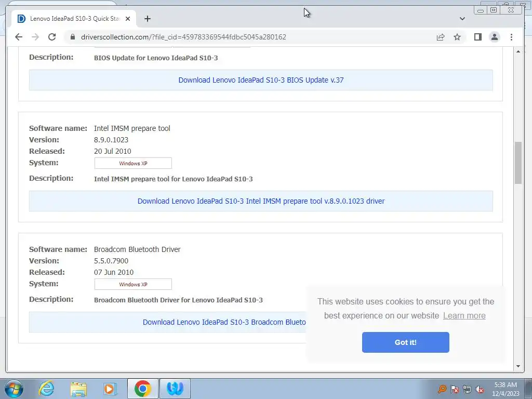Click the release date 20 Jul 2010
This screenshot has height=399, width=532.
click(112, 151)
